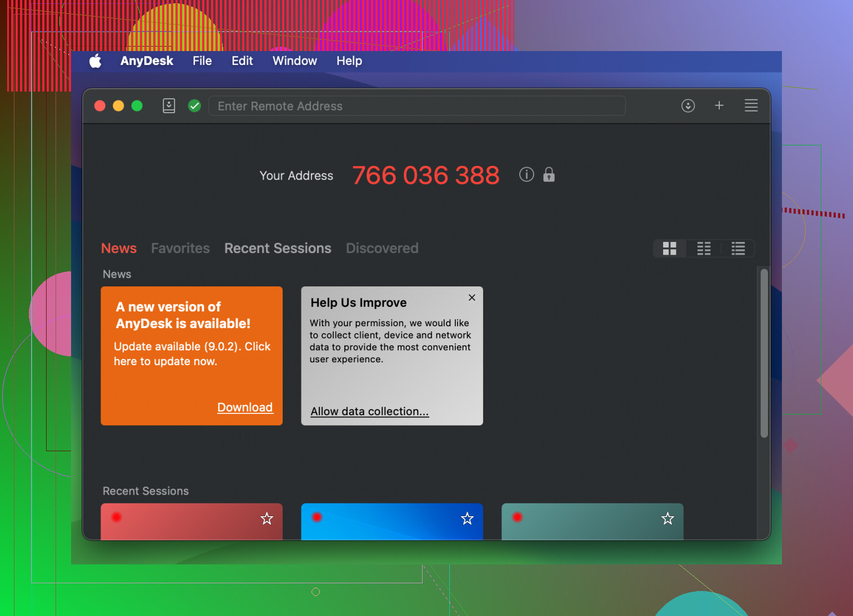
Task: Open the Window menu
Action: (294, 61)
